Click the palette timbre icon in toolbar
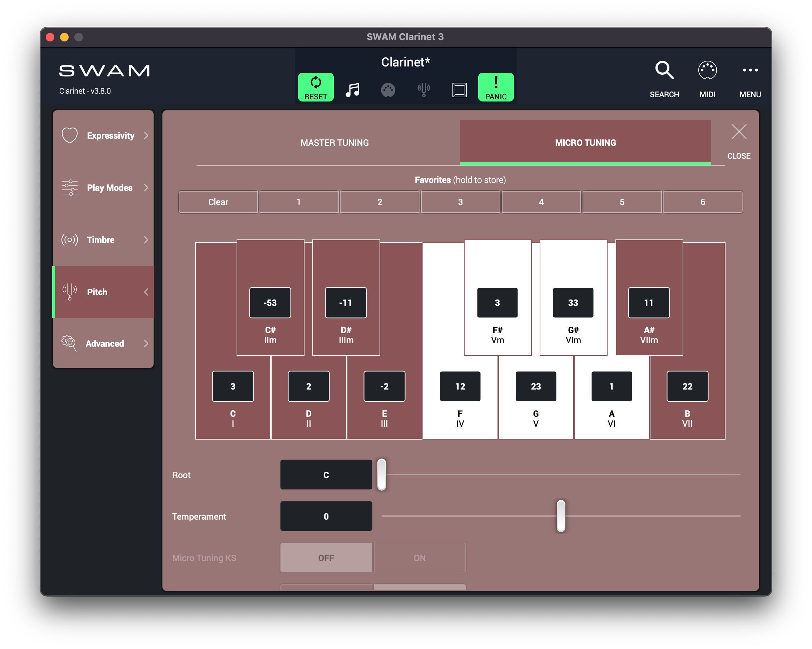812x649 pixels. click(388, 90)
